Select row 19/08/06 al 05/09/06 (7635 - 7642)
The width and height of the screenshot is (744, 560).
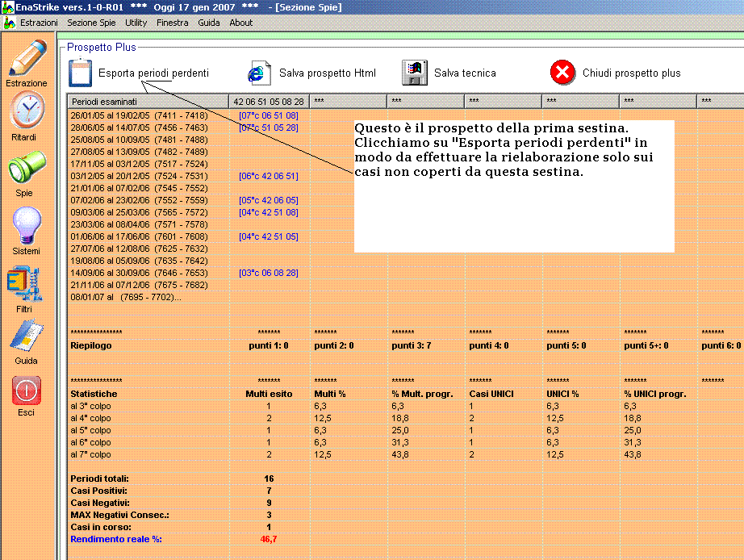[139, 261]
